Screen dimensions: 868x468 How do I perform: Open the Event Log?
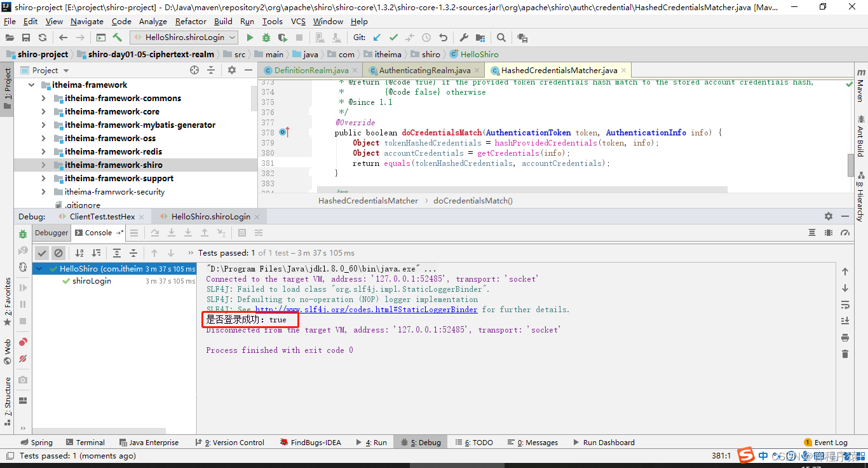click(825, 442)
